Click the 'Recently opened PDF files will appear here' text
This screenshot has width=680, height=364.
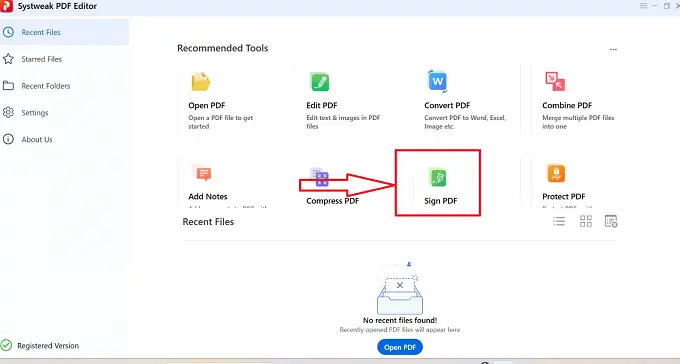(400, 330)
